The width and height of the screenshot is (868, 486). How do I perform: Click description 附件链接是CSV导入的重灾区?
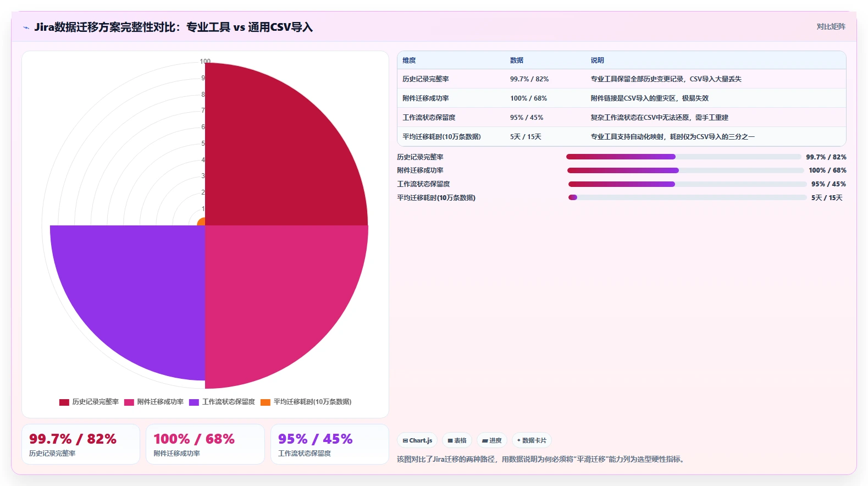point(650,98)
